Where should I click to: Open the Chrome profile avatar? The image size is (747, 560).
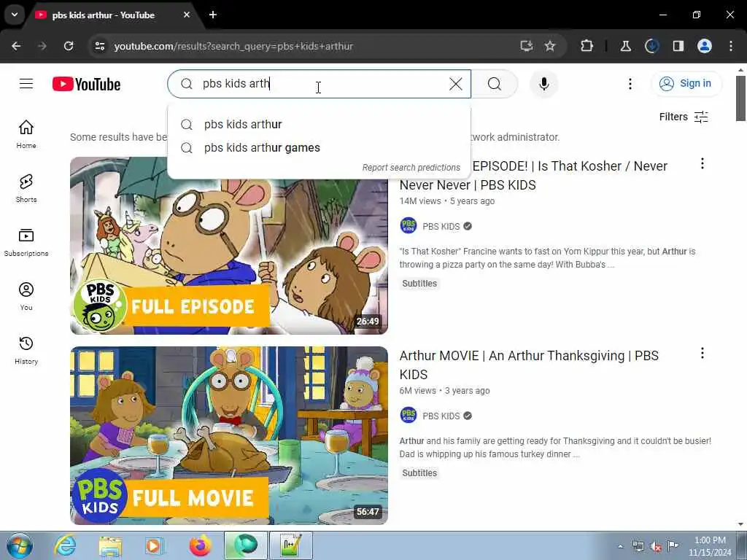pos(705,46)
